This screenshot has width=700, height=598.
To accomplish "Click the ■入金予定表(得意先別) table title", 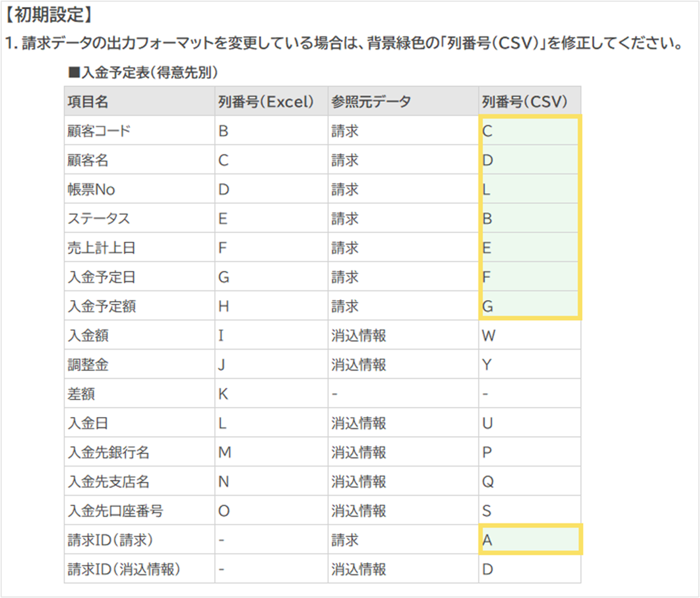I will pos(144,73).
